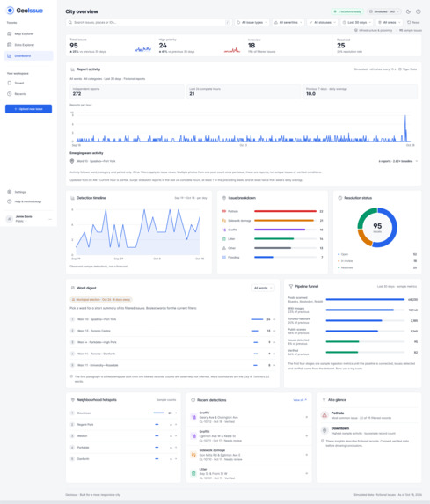Viewport: 430px width, 504px height.
Task: Focus the search issues input field
Action: 149,23
